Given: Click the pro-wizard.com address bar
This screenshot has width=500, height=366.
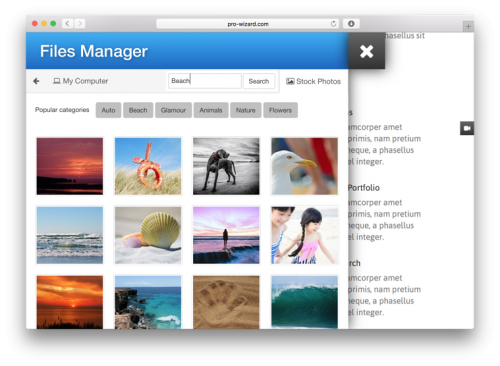Looking at the screenshot, I should point(248,24).
